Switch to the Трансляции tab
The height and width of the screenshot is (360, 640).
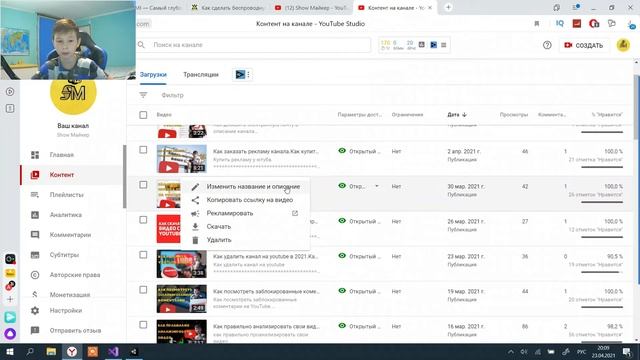click(201, 75)
